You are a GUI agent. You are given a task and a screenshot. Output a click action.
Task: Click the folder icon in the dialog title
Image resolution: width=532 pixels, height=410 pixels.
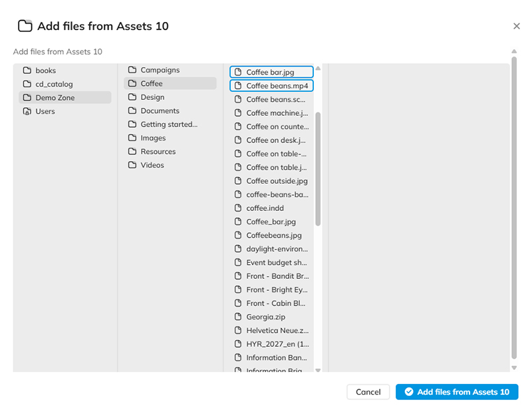point(24,25)
